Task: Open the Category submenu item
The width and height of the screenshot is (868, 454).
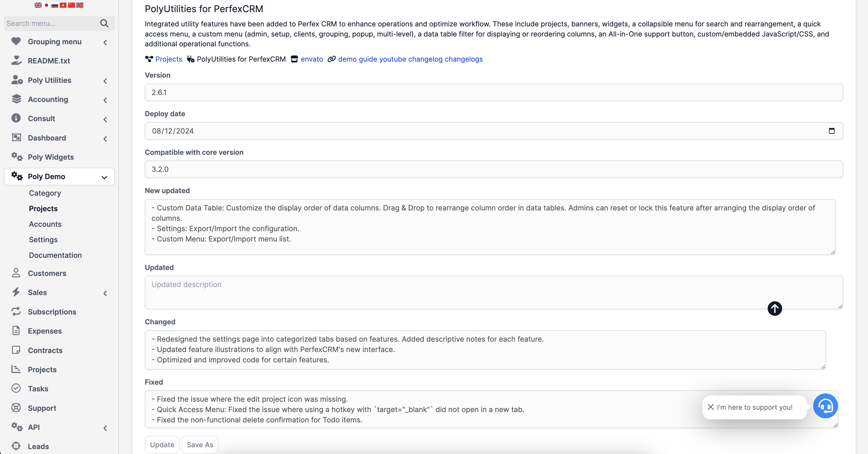Action: [x=45, y=193]
